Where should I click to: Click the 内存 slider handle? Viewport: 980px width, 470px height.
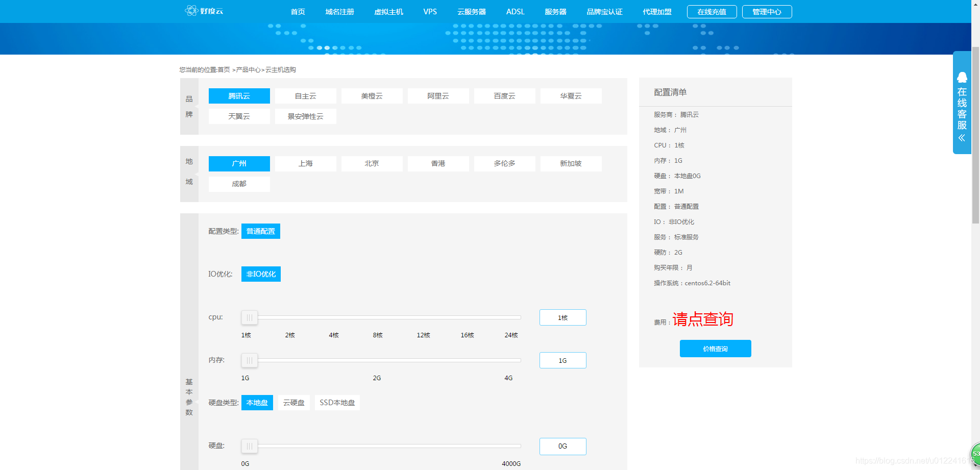coord(250,360)
